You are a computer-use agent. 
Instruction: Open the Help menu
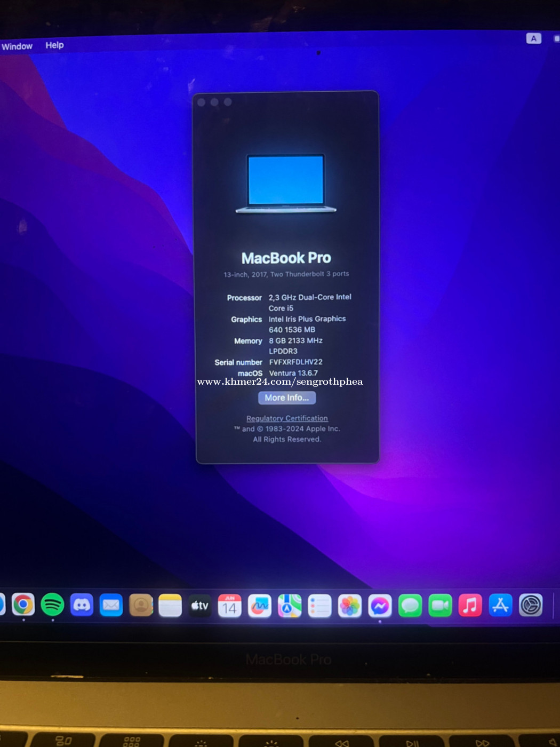(54, 45)
